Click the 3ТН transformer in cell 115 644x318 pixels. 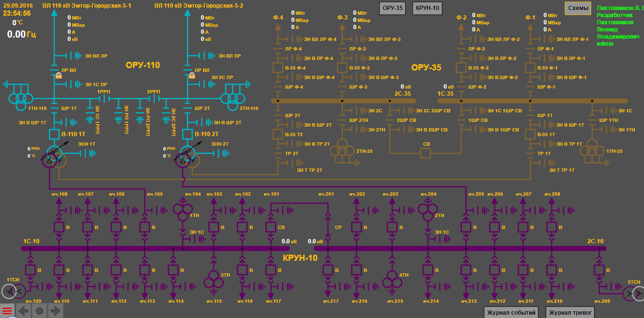click(212, 280)
